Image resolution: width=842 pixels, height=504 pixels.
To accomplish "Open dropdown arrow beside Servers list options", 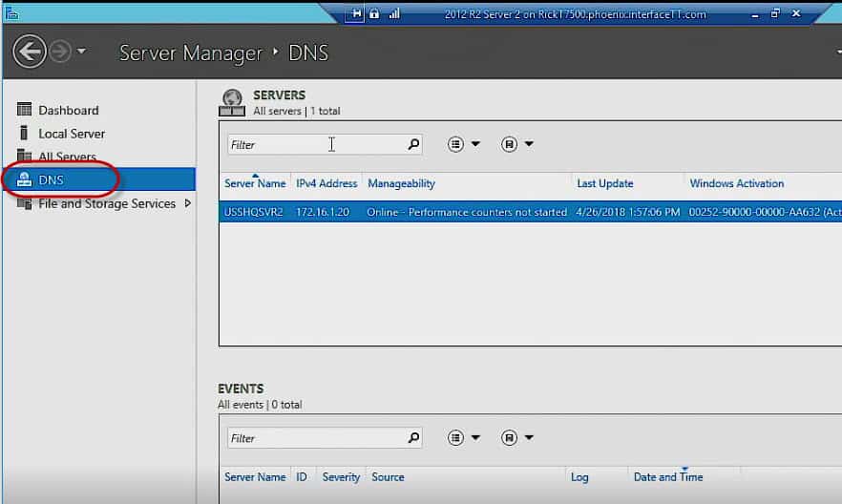I will (x=475, y=144).
